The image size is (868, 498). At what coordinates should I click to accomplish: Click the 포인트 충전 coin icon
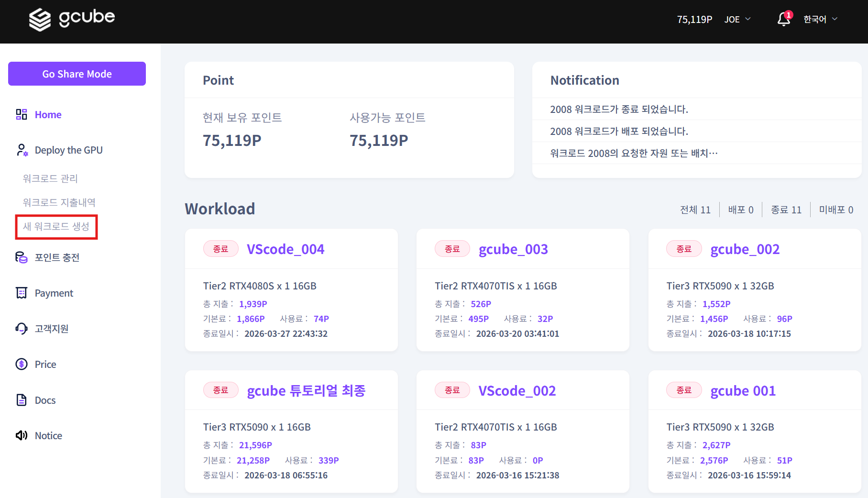click(21, 257)
